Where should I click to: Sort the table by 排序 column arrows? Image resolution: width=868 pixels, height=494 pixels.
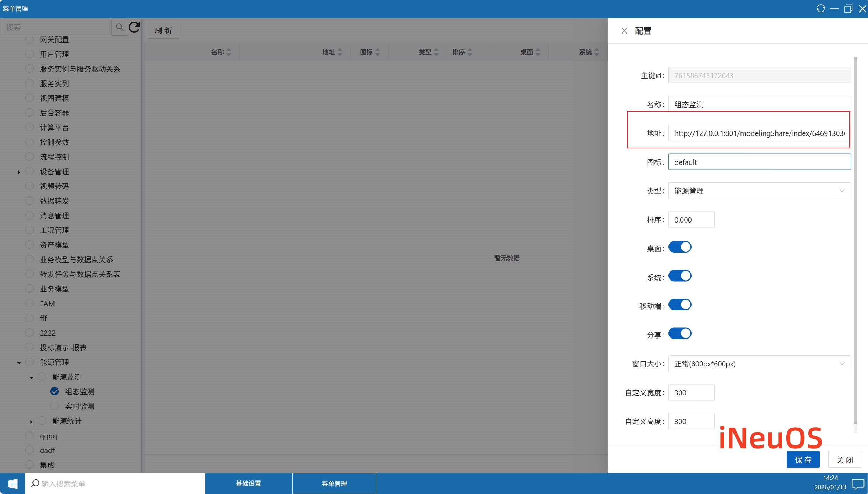point(470,52)
